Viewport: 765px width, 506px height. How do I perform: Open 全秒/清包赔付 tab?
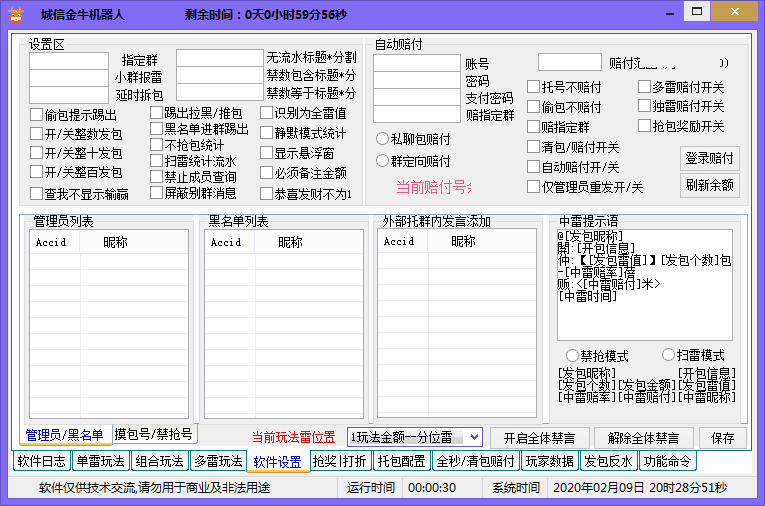(x=476, y=461)
